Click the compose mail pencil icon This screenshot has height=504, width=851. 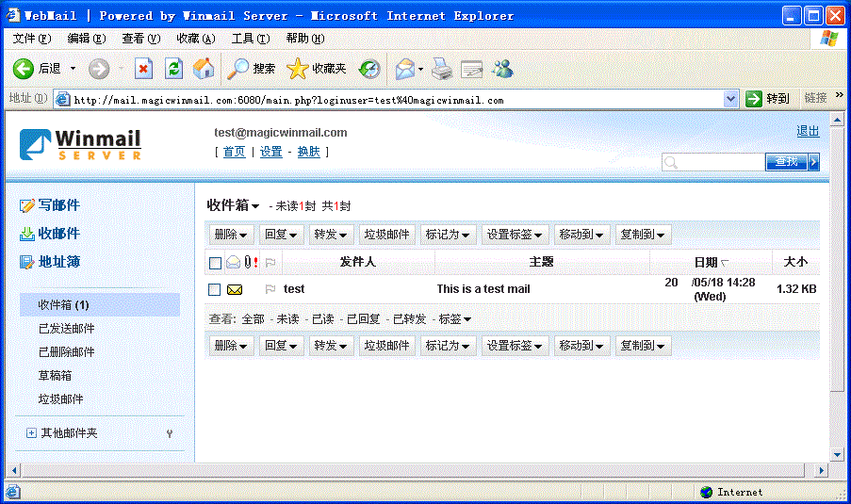coord(27,205)
